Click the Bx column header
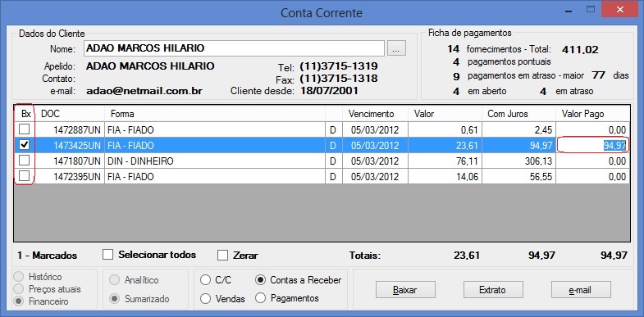The height and width of the screenshot is (317, 644). 25,114
